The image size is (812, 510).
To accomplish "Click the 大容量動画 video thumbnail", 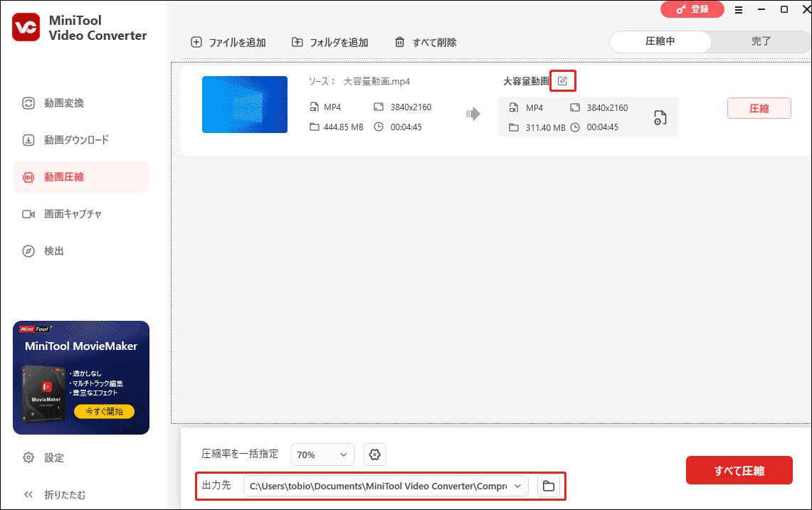I will [244, 105].
